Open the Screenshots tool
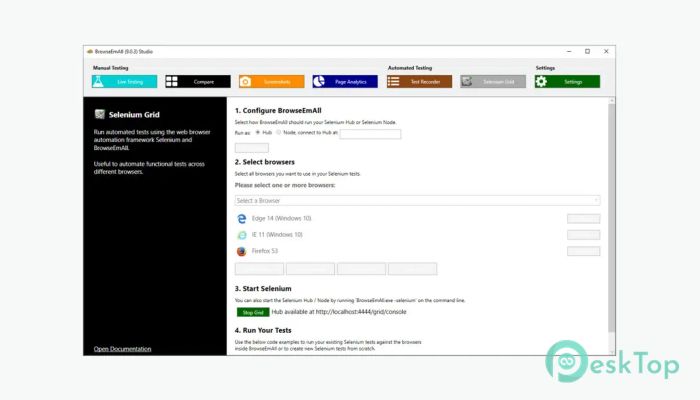The width and height of the screenshot is (700, 400). (271, 82)
